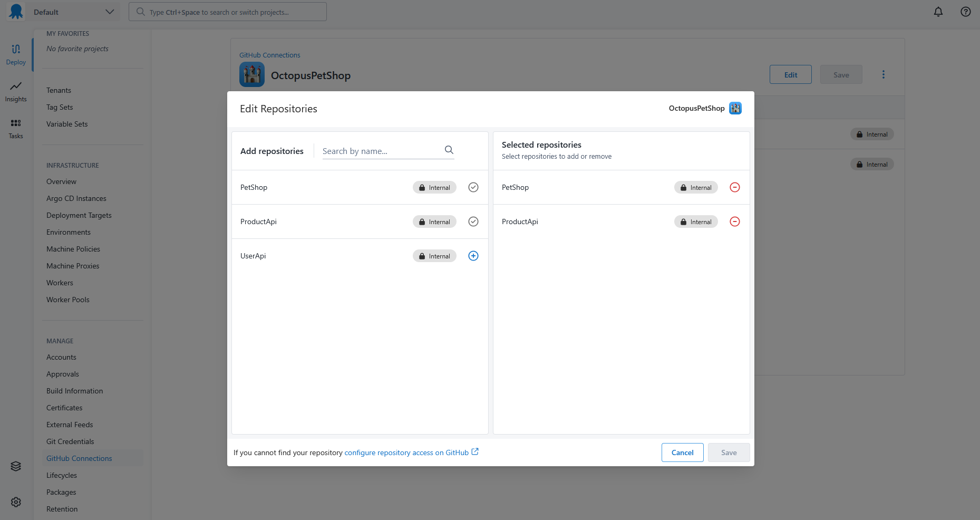Cancel the Edit Repositories dialog
This screenshot has width=980, height=520.
(x=683, y=452)
